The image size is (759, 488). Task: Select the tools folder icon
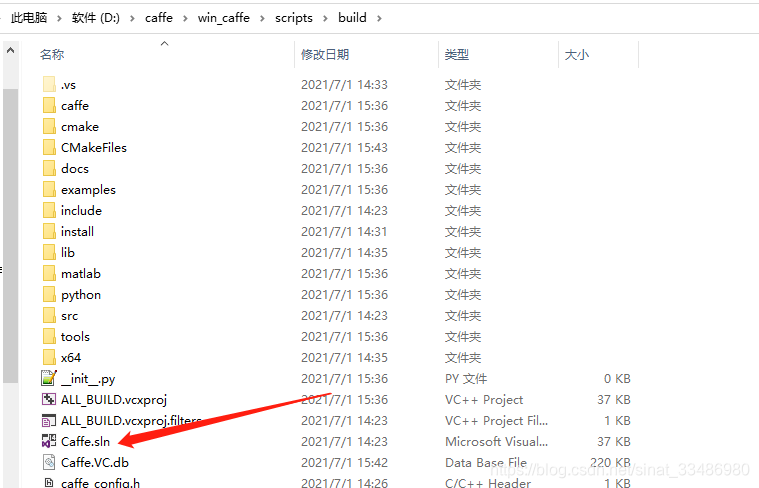click(49, 336)
